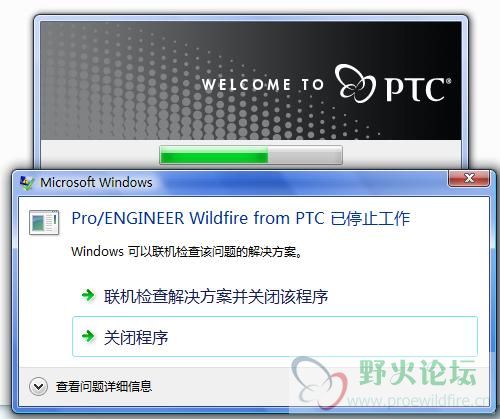The image size is (500, 419).
Task: Click the Microsoft Windows title bar icon
Action: [27, 183]
